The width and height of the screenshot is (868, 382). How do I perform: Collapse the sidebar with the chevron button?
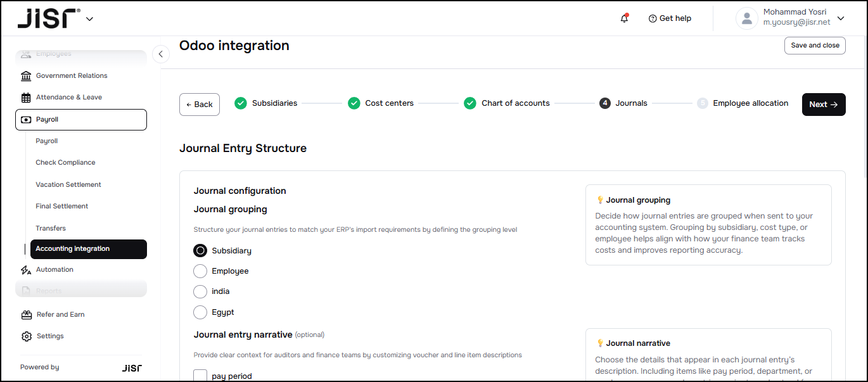(x=161, y=54)
